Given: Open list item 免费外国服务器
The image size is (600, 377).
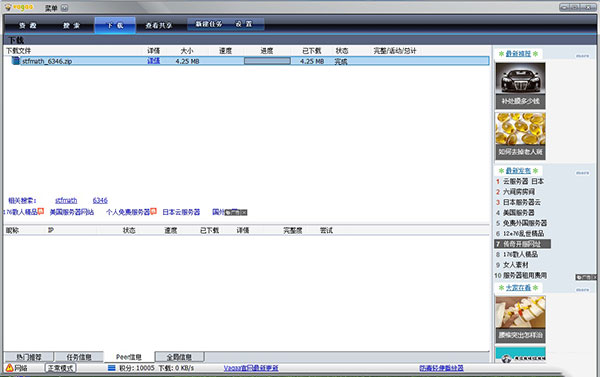Looking at the screenshot, I should (x=525, y=223).
